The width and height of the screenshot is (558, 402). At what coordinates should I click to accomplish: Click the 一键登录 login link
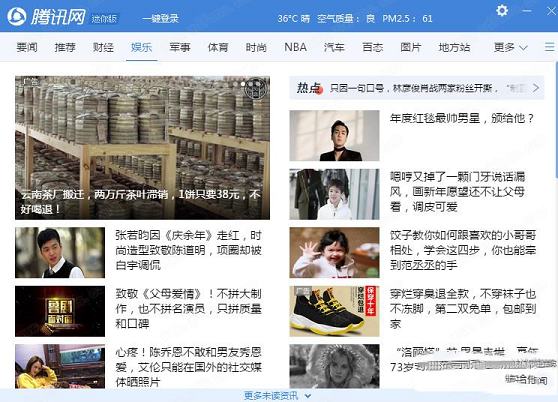pyautogui.click(x=160, y=18)
